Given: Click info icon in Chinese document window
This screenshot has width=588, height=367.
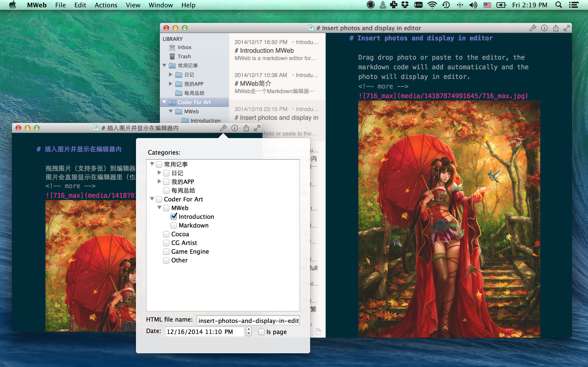Looking at the screenshot, I should point(235,128).
